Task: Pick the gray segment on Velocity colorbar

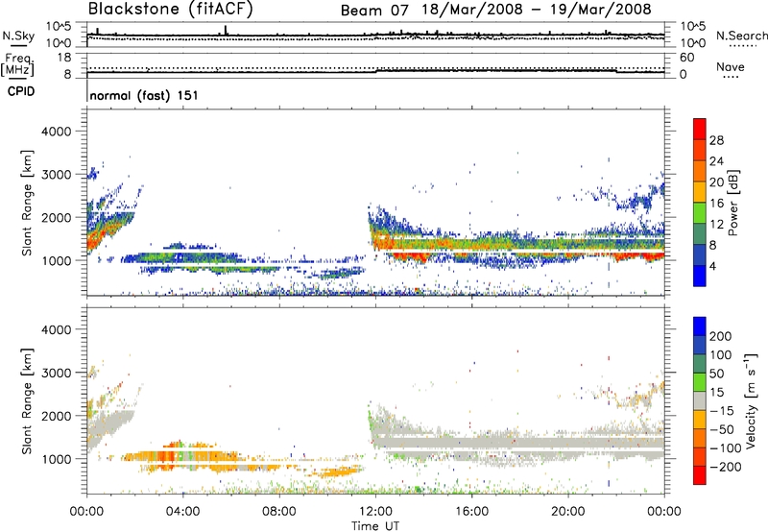Action: coord(700,400)
